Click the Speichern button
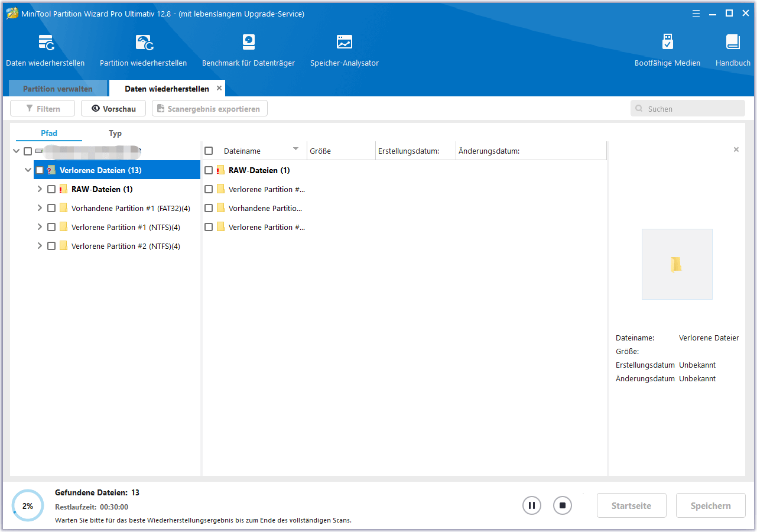 pyautogui.click(x=711, y=506)
